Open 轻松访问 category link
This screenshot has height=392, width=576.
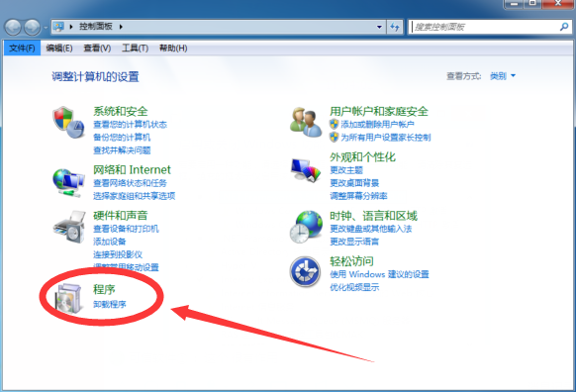coord(351,261)
